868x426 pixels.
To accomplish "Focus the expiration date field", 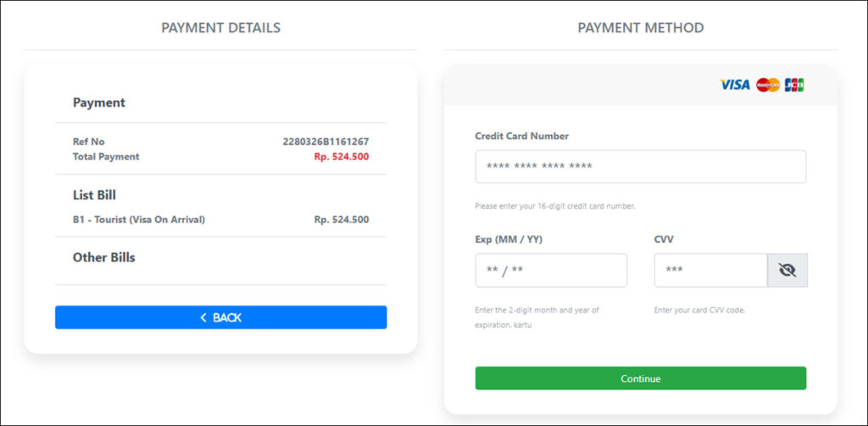I will (551, 270).
